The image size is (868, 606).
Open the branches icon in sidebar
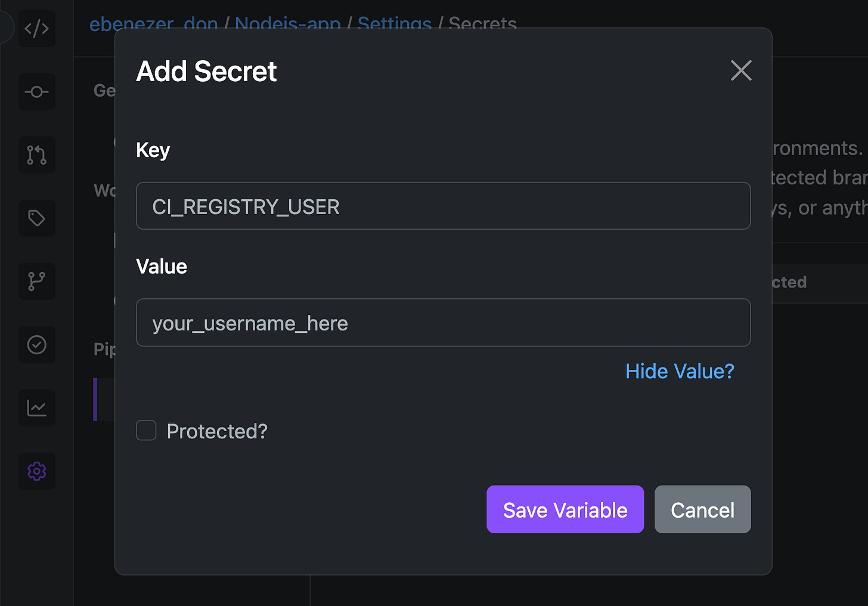(37, 282)
